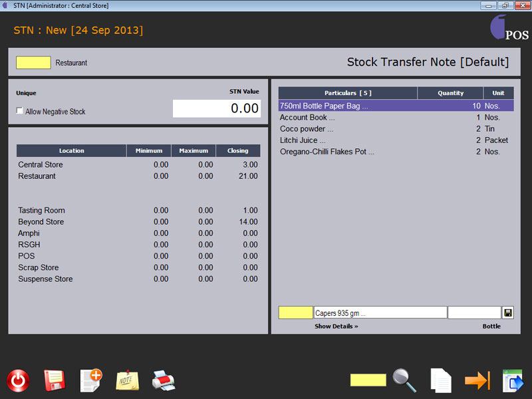Open the yellow Note sticky icon
The width and height of the screenshot is (532, 399).
pyautogui.click(x=126, y=380)
